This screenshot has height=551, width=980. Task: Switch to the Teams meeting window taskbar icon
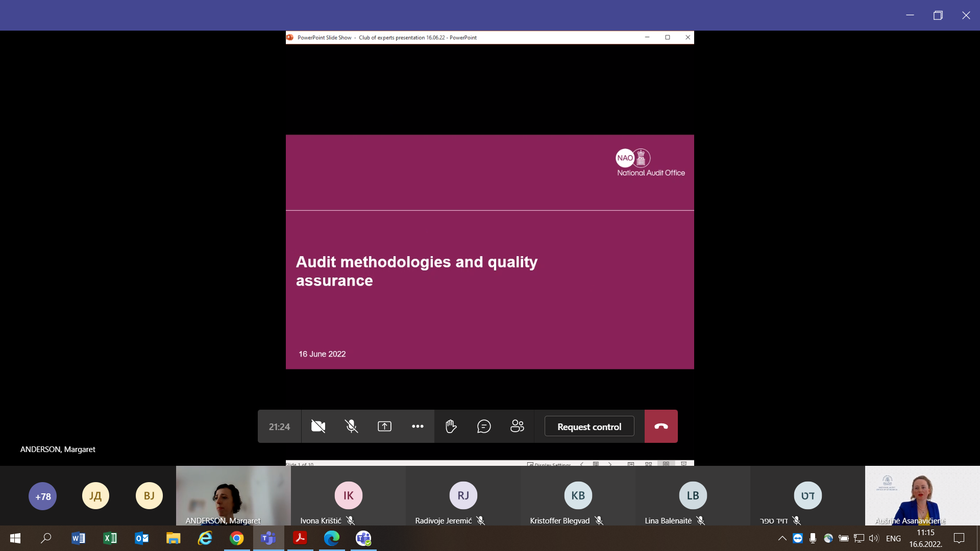363,538
